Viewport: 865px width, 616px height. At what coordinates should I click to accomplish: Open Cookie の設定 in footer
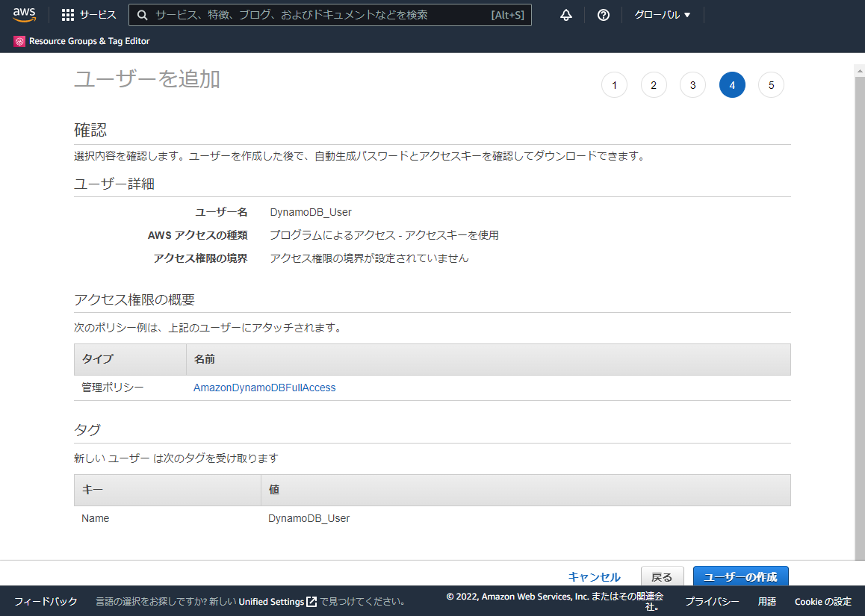coord(822,602)
